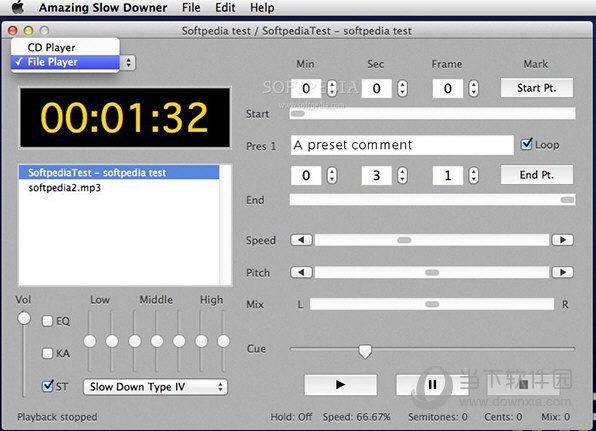Click the Speed increase right arrow
Image resolution: width=596 pixels, height=431 pixels.
pos(563,240)
